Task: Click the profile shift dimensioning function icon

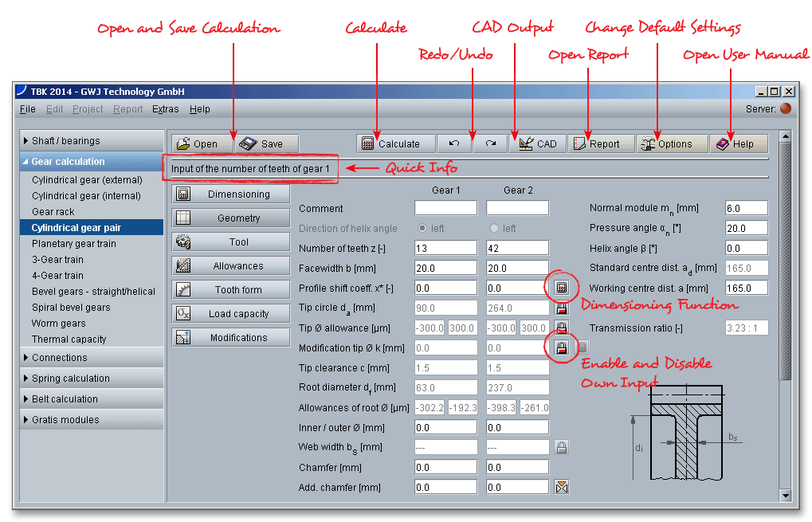Action: (562, 288)
